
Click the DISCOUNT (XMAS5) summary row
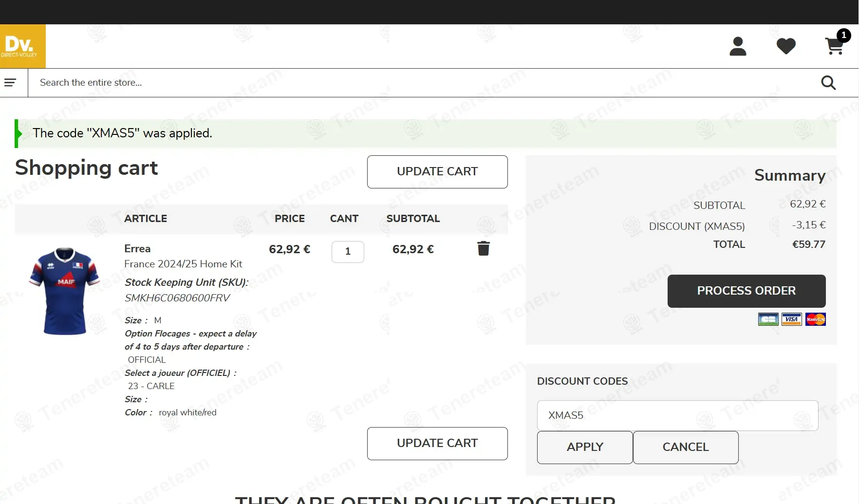point(737,226)
